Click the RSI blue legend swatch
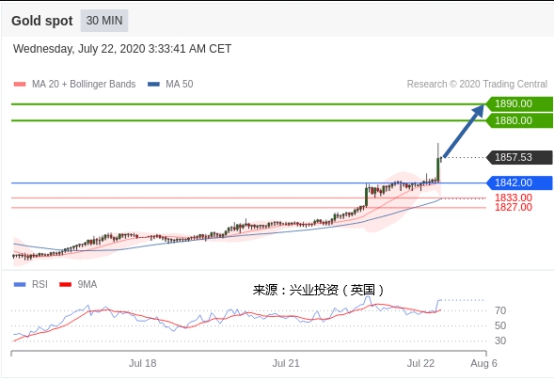 point(19,284)
